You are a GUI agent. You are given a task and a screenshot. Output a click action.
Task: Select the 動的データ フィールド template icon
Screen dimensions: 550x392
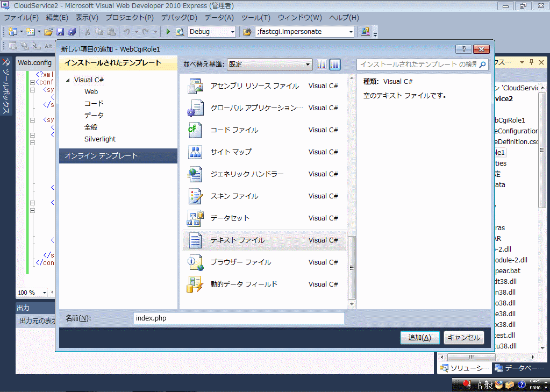pyautogui.click(x=195, y=284)
